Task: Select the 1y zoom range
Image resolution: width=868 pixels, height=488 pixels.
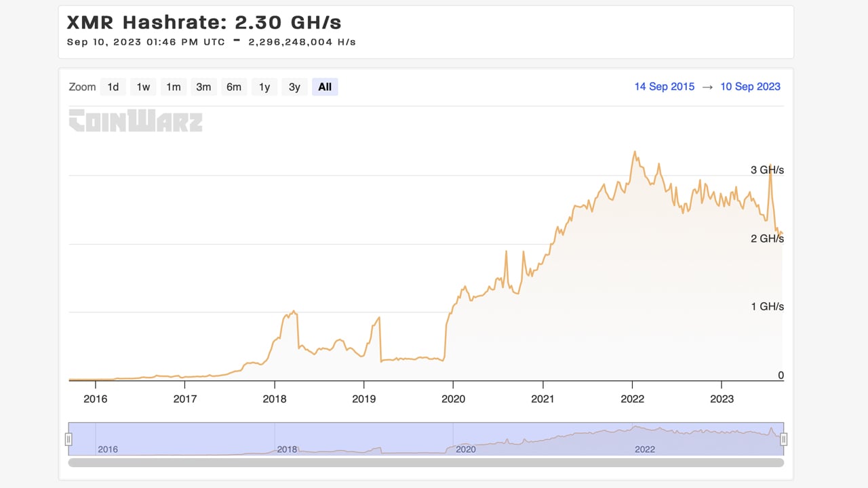Action: [x=264, y=87]
